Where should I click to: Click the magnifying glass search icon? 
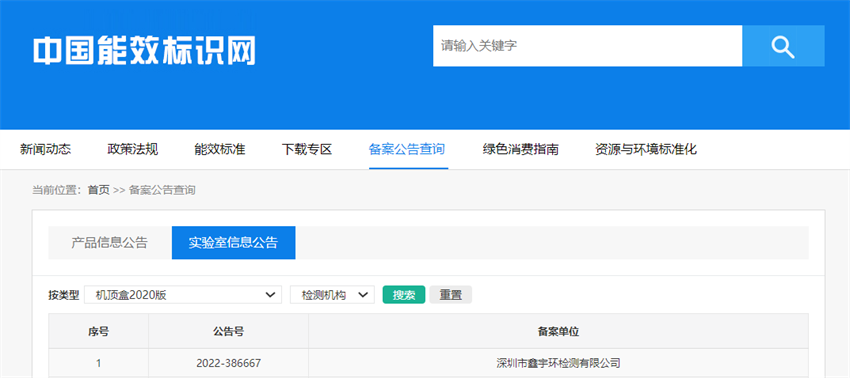coord(783,46)
